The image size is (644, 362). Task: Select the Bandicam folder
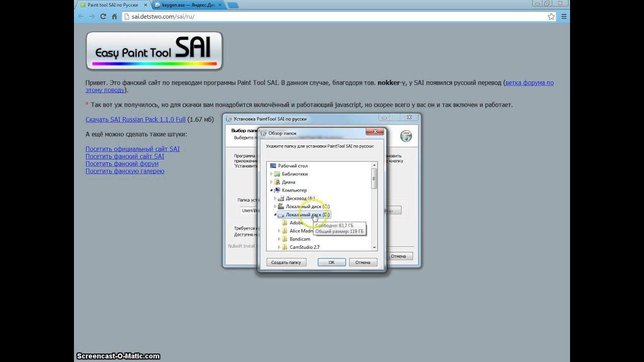tap(300, 239)
